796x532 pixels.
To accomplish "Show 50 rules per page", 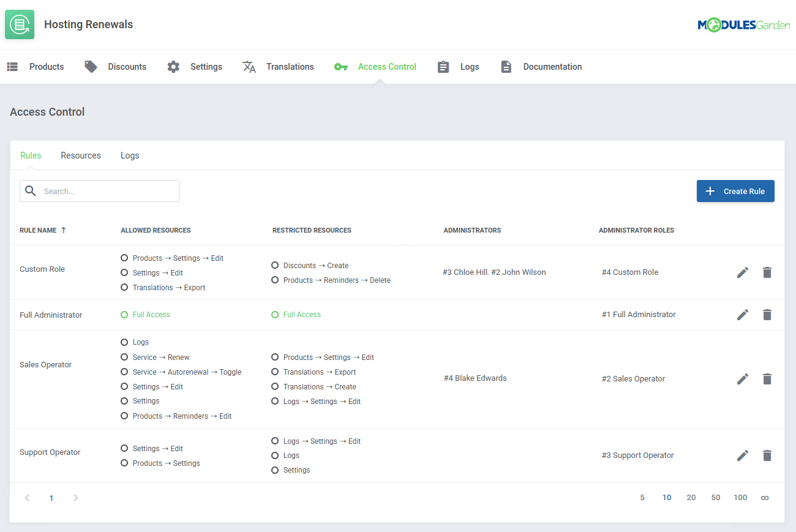I will (x=716, y=498).
